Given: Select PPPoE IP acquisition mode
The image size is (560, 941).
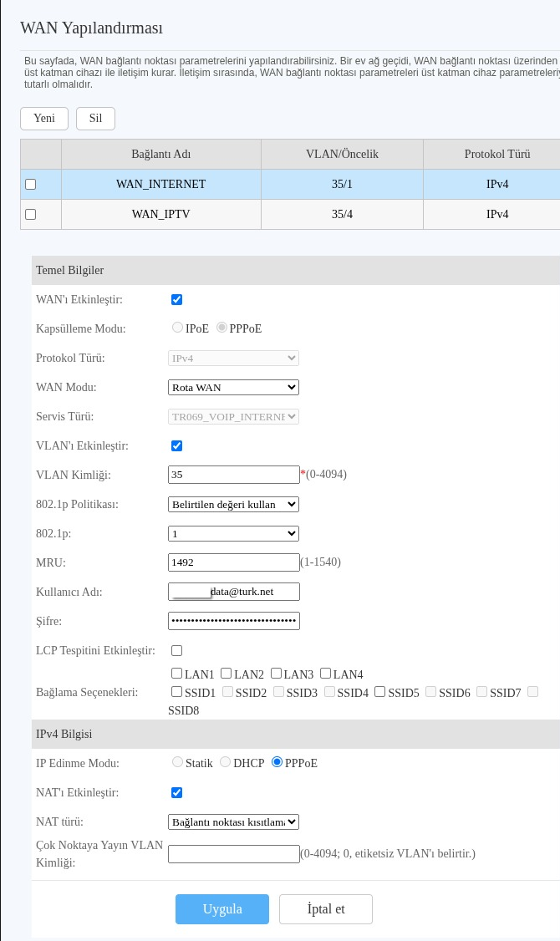Looking at the screenshot, I should tap(277, 762).
